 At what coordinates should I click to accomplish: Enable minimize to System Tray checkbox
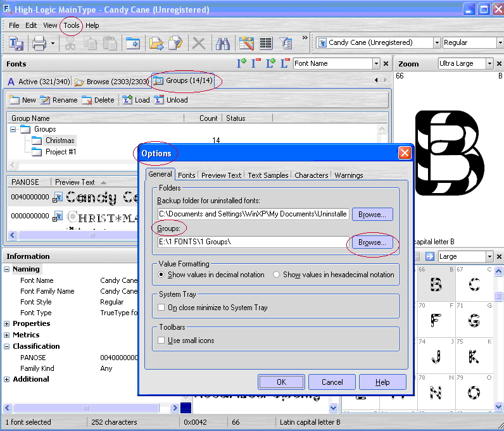(161, 308)
